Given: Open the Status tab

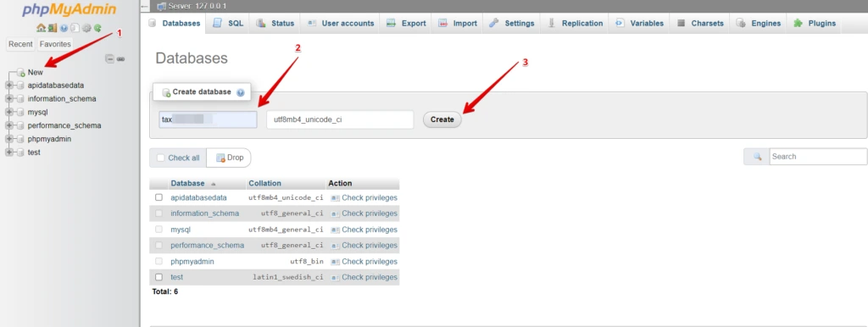Looking at the screenshot, I should 275,23.
